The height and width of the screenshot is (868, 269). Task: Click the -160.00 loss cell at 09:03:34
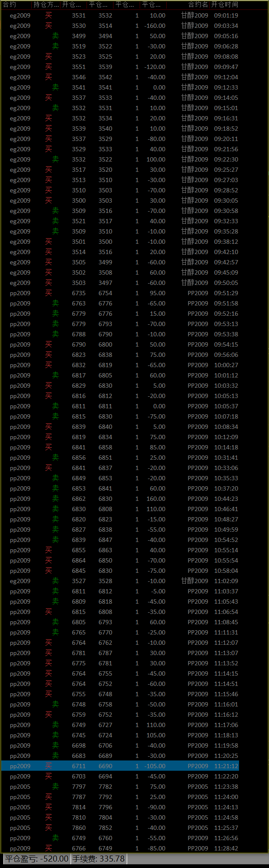click(155, 26)
